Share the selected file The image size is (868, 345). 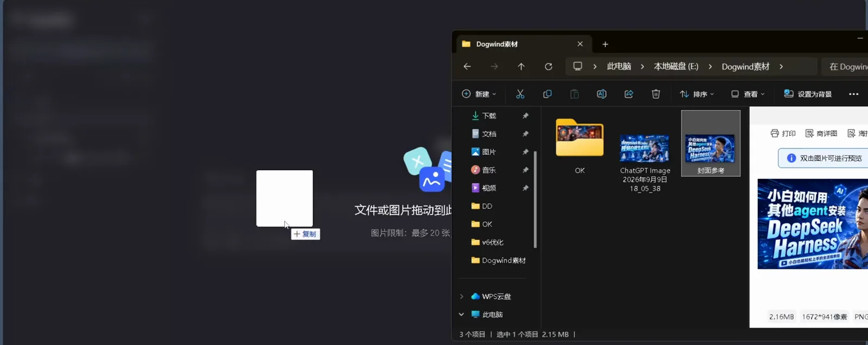point(629,94)
